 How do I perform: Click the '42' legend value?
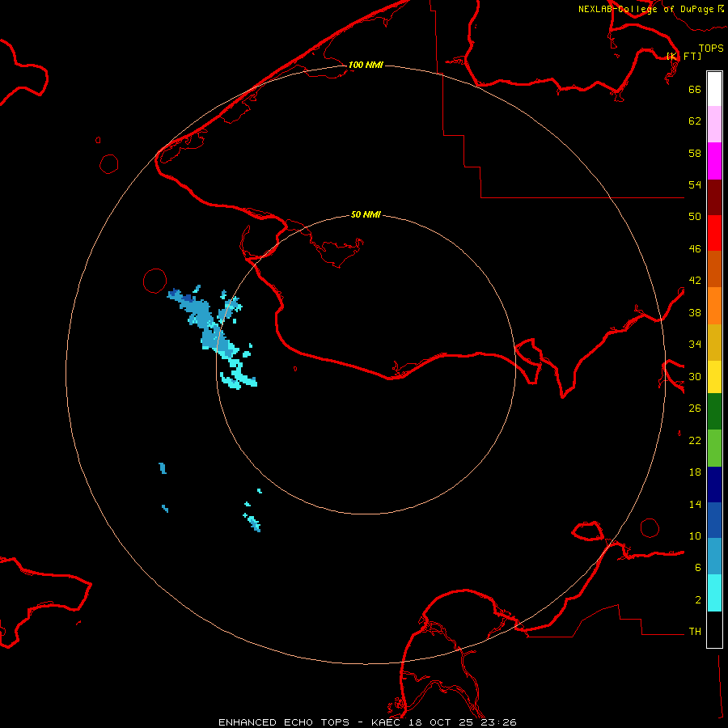[x=695, y=281]
